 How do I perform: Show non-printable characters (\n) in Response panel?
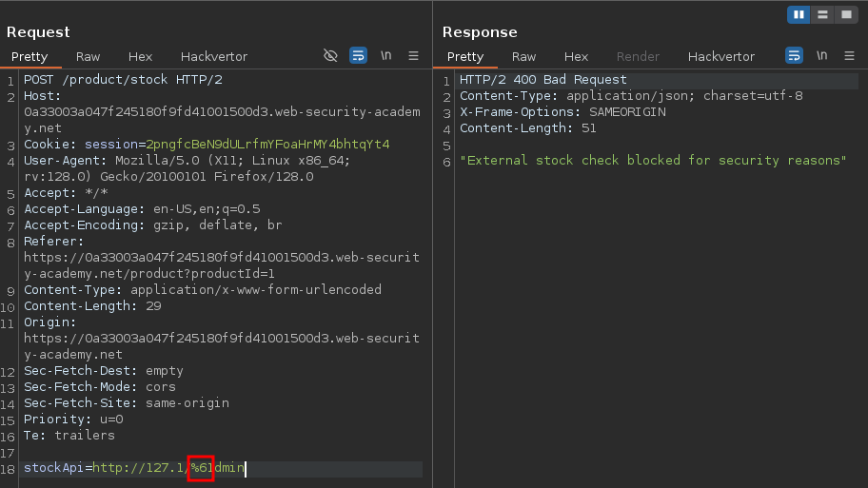click(x=821, y=56)
